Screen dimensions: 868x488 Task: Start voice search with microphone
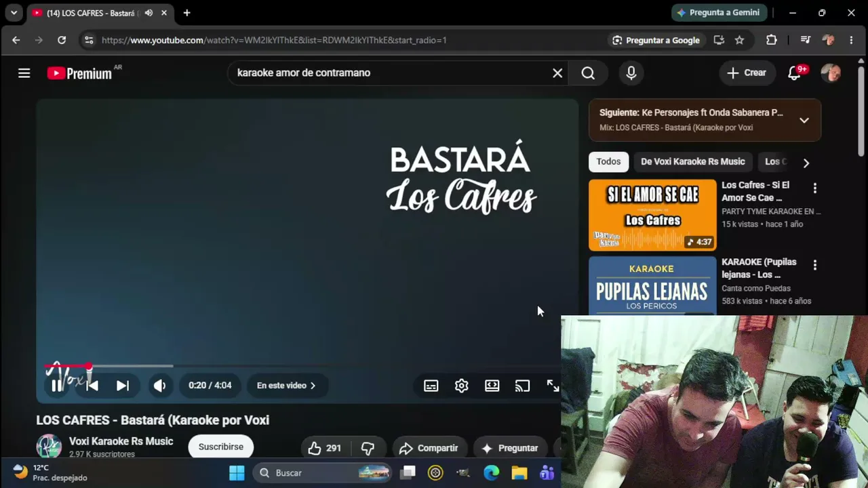click(631, 73)
